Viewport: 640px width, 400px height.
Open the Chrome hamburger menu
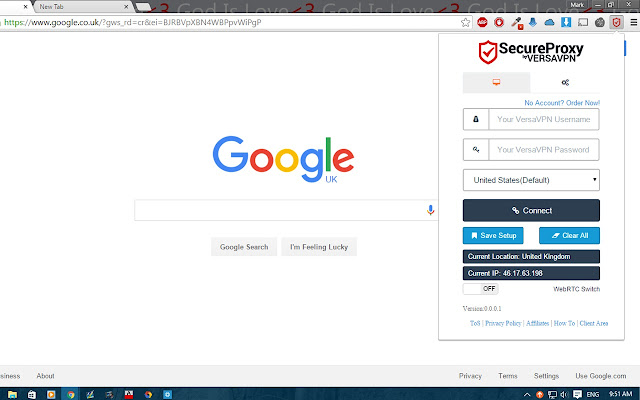click(x=633, y=22)
